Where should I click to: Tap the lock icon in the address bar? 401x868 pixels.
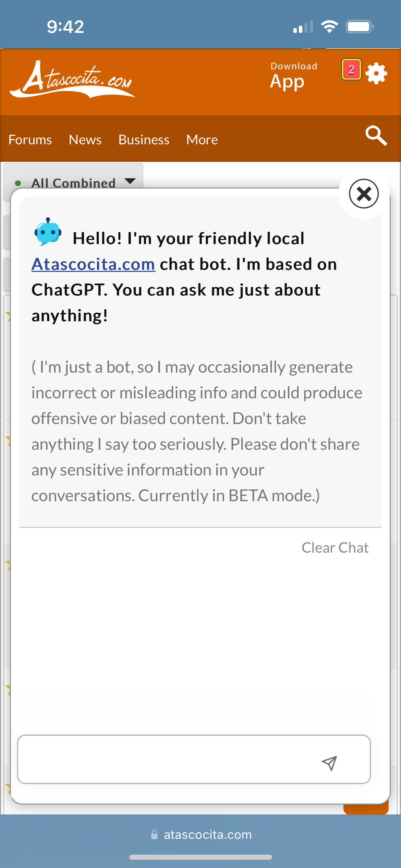pyautogui.click(x=155, y=835)
